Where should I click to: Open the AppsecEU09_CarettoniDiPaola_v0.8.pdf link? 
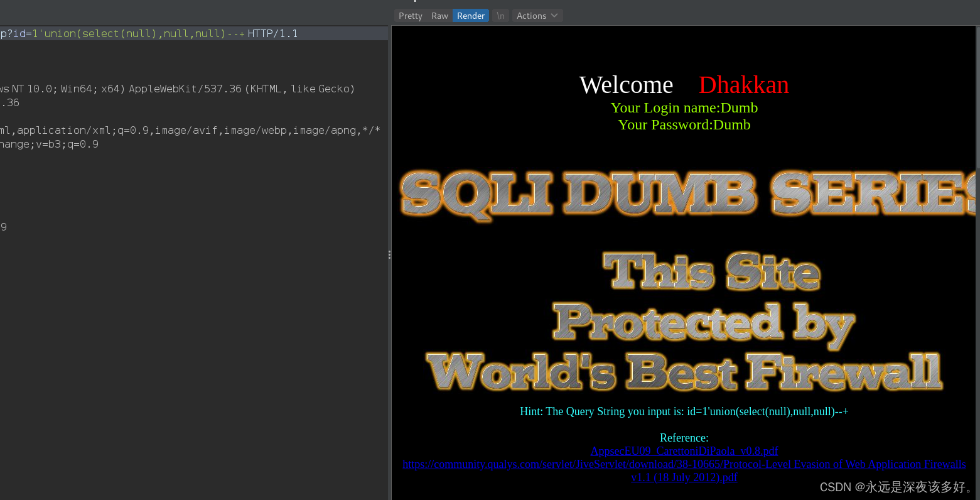[684, 451]
